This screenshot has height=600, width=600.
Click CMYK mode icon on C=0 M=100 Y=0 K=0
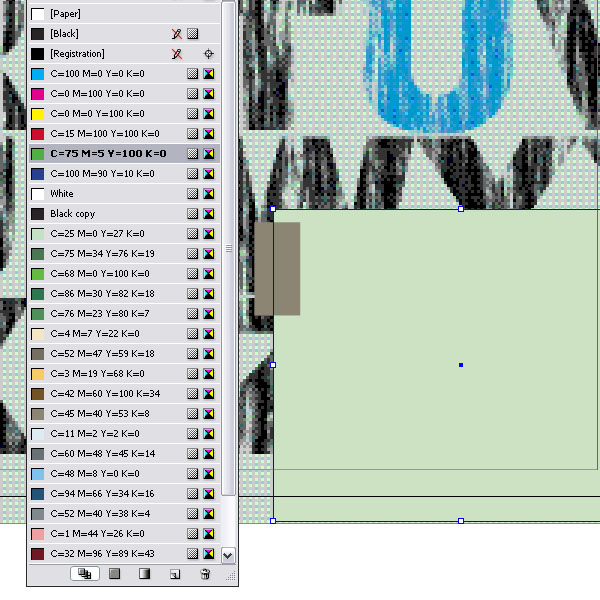pyautogui.click(x=209, y=94)
